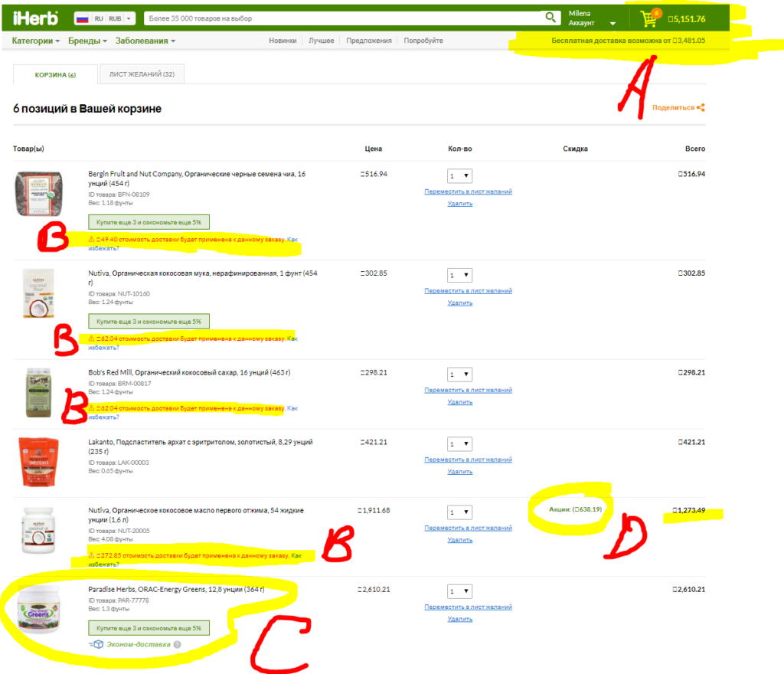The image size is (784, 674).
Task: Open quantity dropdown for Bob's Red Mill sugar
Action: [459, 375]
